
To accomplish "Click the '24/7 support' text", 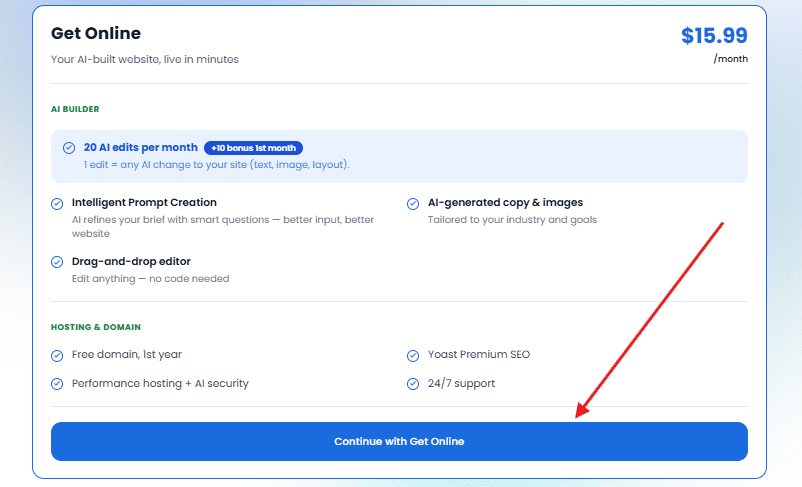I will (x=461, y=384).
